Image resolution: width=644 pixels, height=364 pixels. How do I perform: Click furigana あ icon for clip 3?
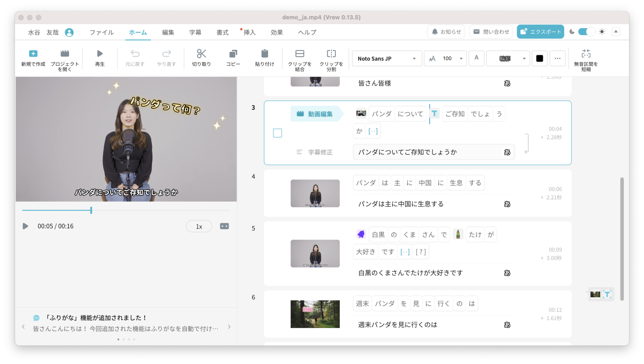pos(507,152)
